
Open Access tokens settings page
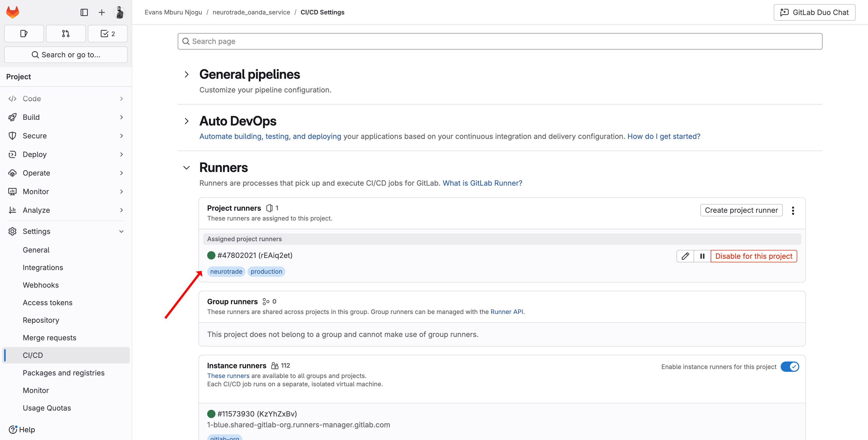pos(48,303)
